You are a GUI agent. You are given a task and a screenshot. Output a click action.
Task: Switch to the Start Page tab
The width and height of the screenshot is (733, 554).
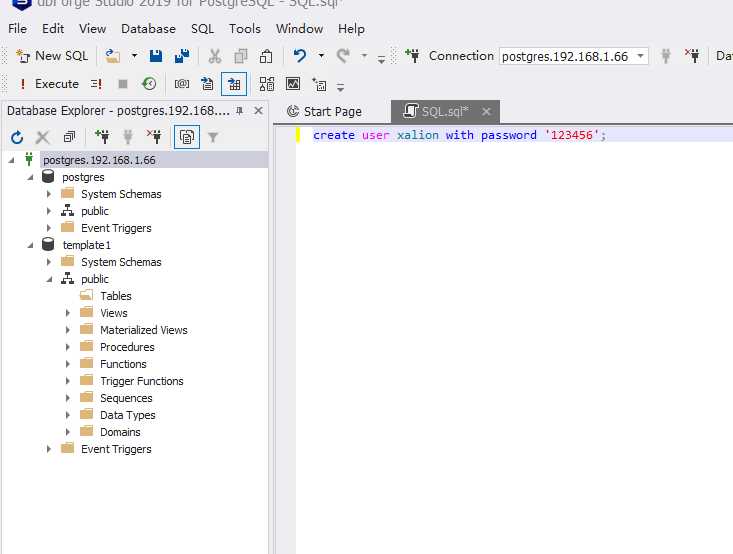coord(324,112)
